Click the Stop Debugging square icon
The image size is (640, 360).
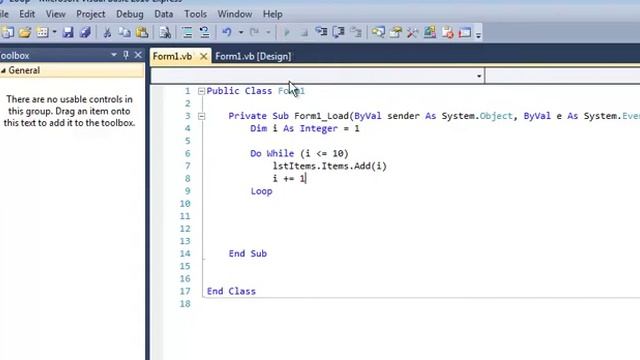[304, 33]
